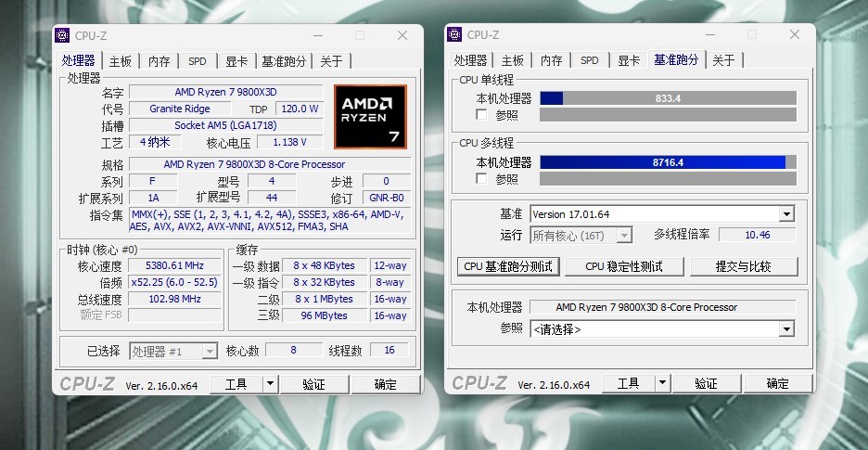Click 工具 button in right window
This screenshot has height=450, width=868.
click(629, 383)
